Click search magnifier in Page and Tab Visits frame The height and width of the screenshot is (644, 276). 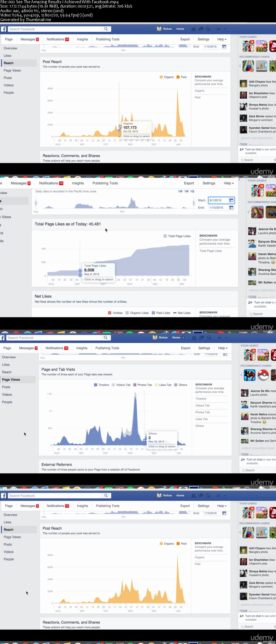point(105,338)
